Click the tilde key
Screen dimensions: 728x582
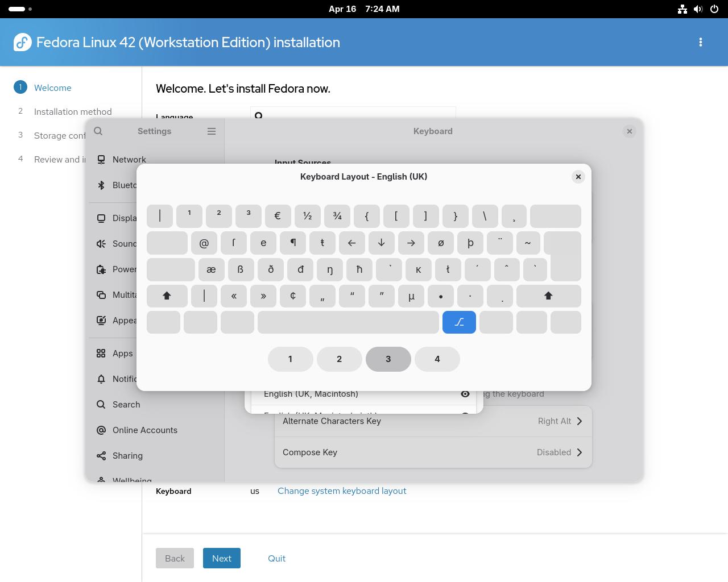tap(528, 243)
